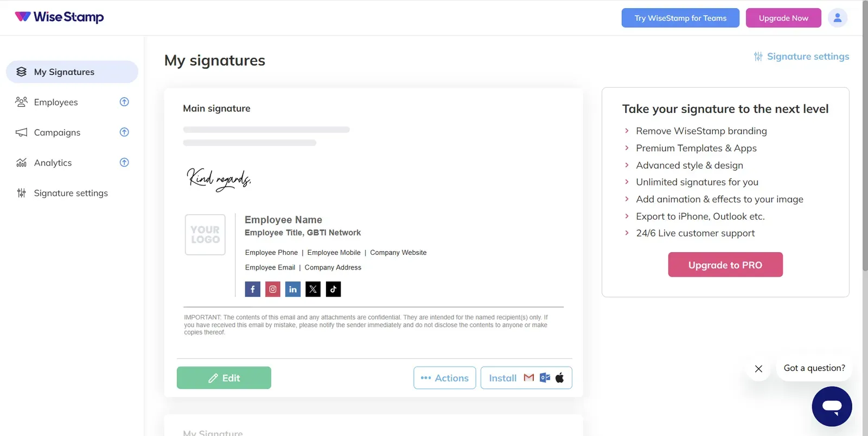Click the LinkedIn icon in the signature
The width and height of the screenshot is (868, 436).
(x=293, y=289)
